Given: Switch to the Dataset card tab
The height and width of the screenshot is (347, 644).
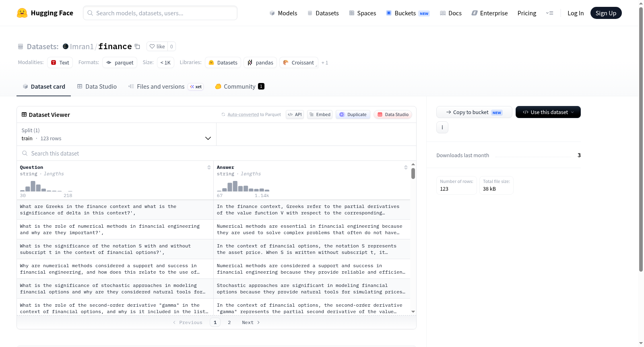Looking at the screenshot, I should tap(43, 86).
